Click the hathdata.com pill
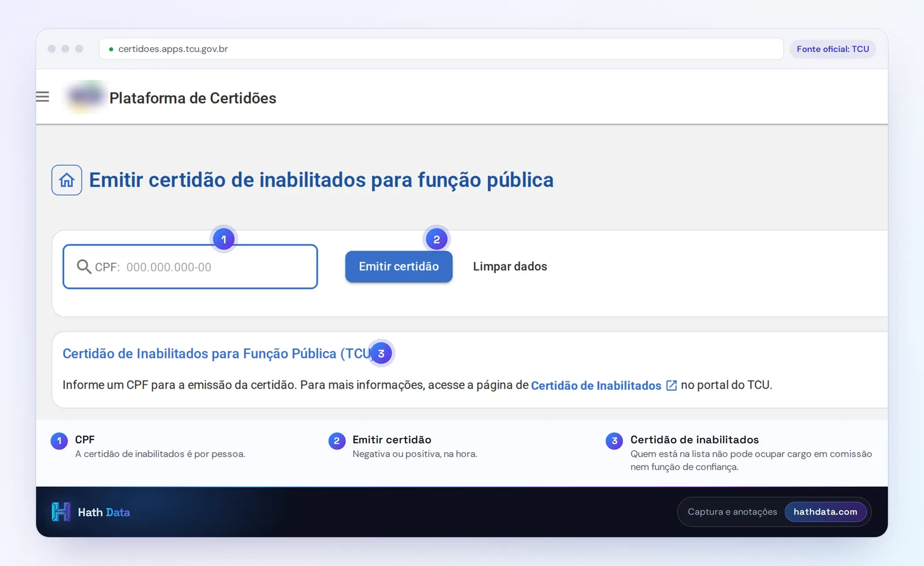The image size is (924, 566). (x=825, y=512)
